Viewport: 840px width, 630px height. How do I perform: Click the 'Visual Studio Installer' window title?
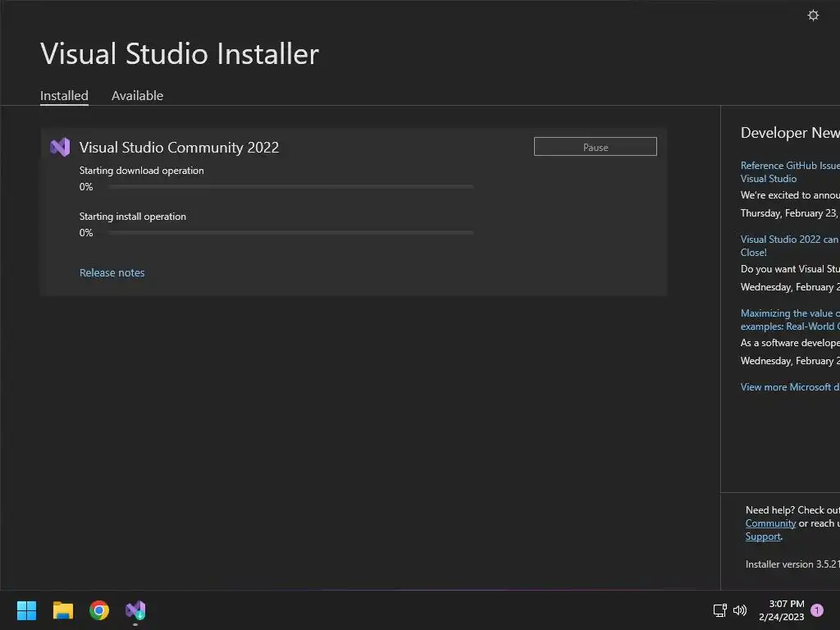tap(180, 53)
